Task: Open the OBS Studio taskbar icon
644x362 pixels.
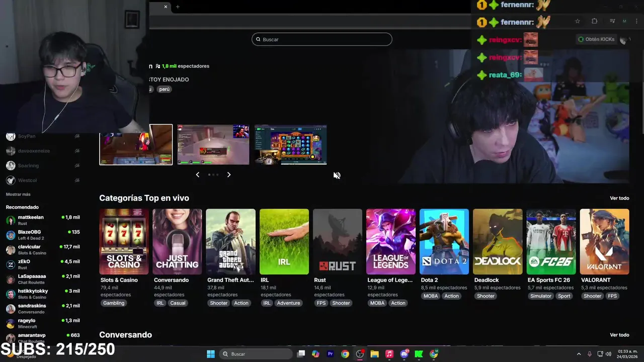Action: (x=360, y=354)
